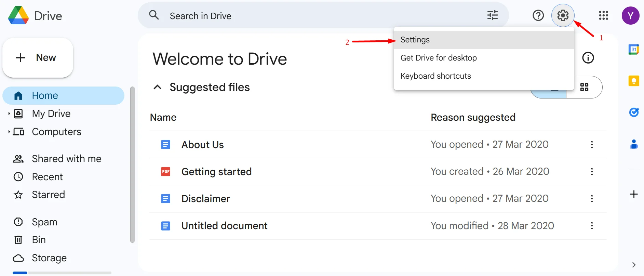
Task: Click the Google Drive logo
Action: (x=18, y=15)
